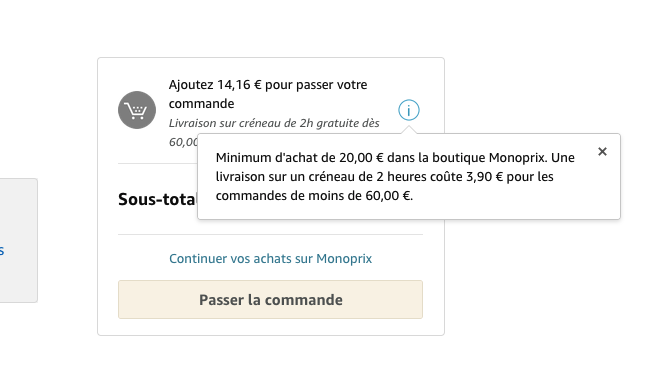Image resolution: width=659 pixels, height=386 pixels.
Task: Click the Passer la commande button
Action: click(270, 299)
